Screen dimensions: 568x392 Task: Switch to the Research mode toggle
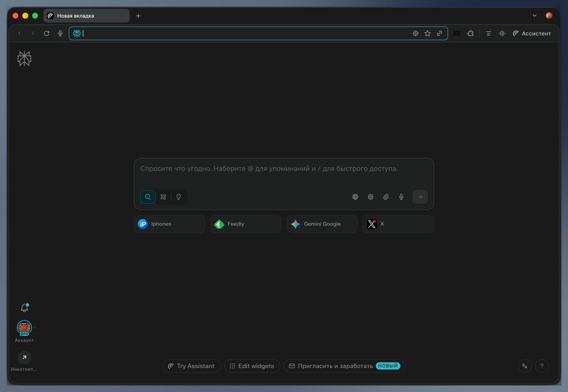click(x=163, y=197)
